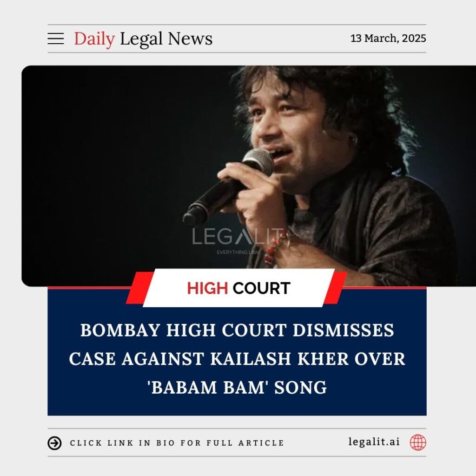Click the EVERYTHING LAW tagline
Screen dimensions: 476x476
coord(238,252)
